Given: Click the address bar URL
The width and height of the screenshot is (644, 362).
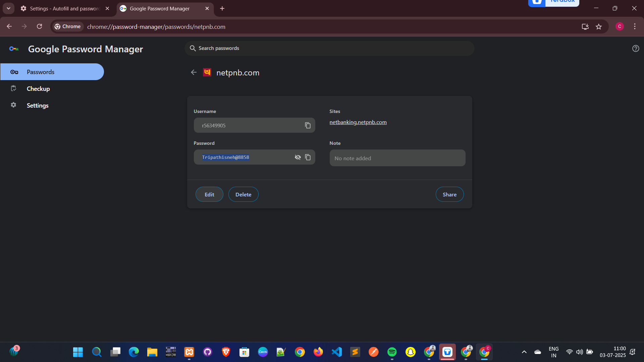Looking at the screenshot, I should pos(156,26).
